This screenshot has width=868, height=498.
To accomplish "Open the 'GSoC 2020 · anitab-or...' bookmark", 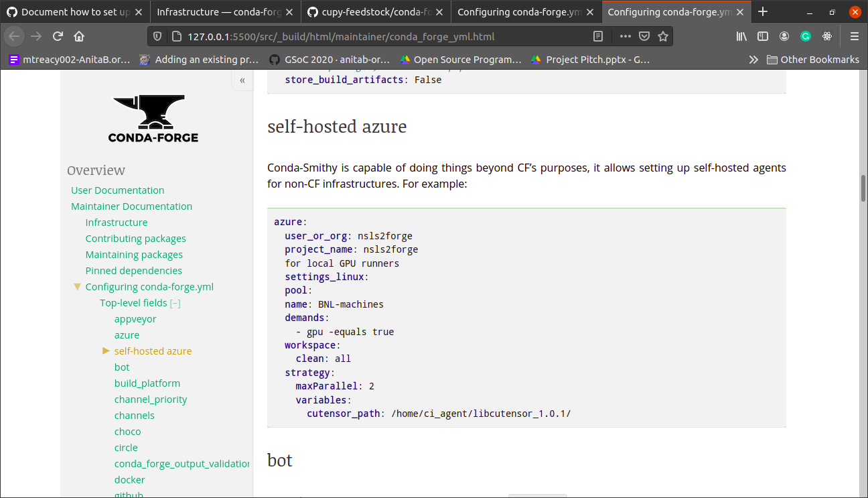I will 328,60.
